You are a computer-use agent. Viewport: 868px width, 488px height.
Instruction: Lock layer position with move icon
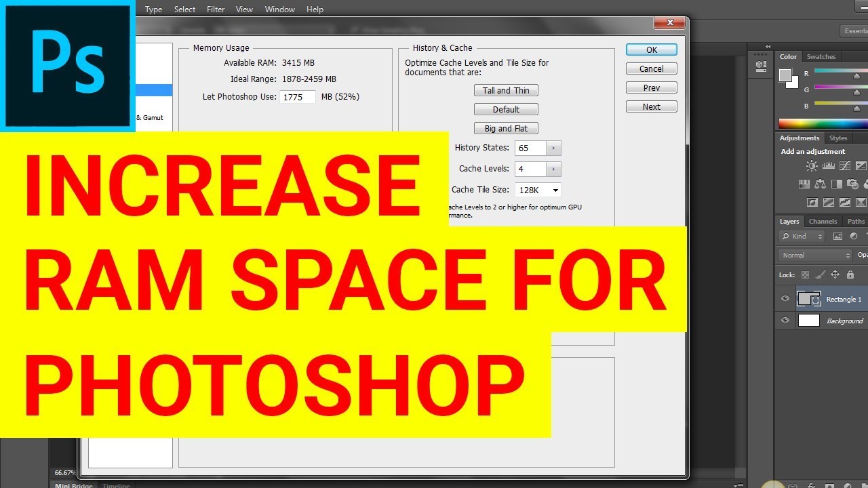pyautogui.click(x=835, y=274)
